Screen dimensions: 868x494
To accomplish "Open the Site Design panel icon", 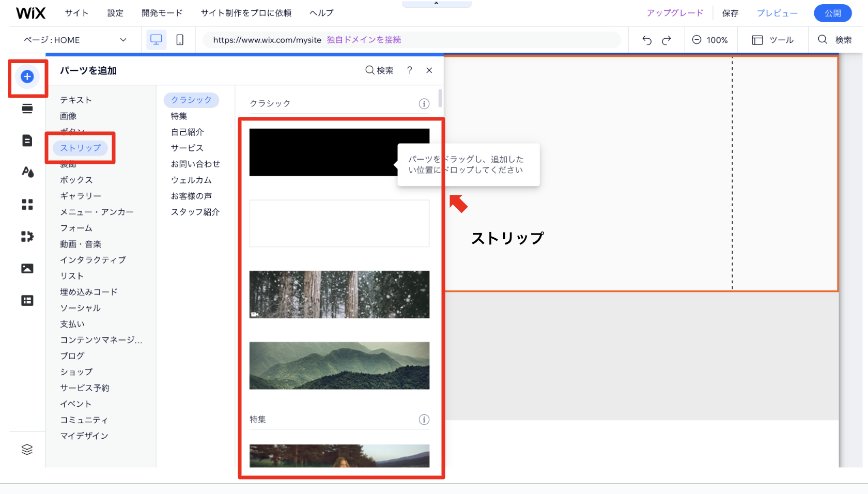I will pos(26,172).
